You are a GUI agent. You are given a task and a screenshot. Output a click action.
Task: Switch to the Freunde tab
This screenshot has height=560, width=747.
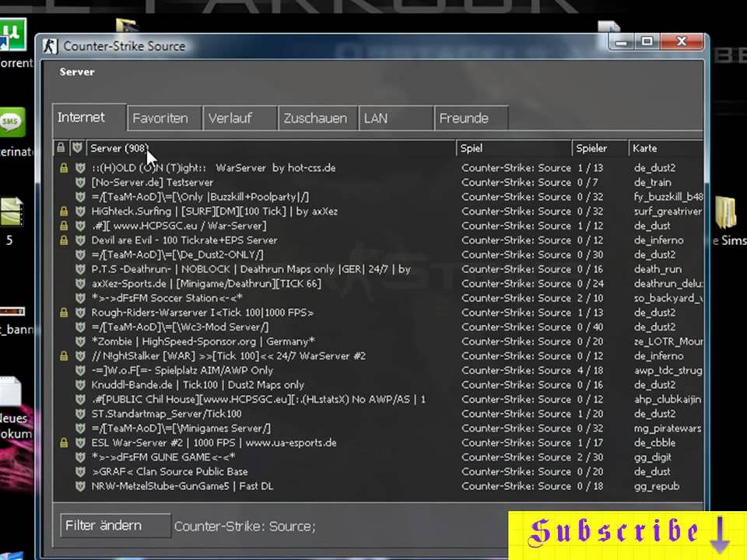point(472,118)
